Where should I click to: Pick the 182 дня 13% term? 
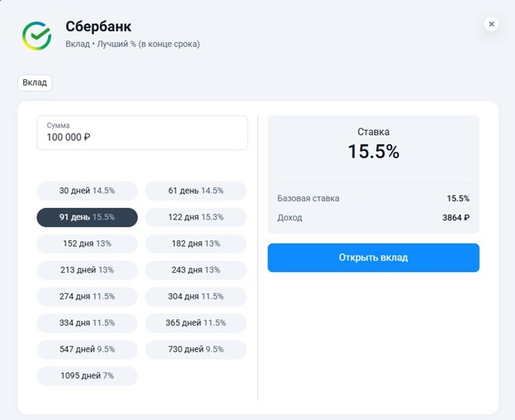coord(196,243)
